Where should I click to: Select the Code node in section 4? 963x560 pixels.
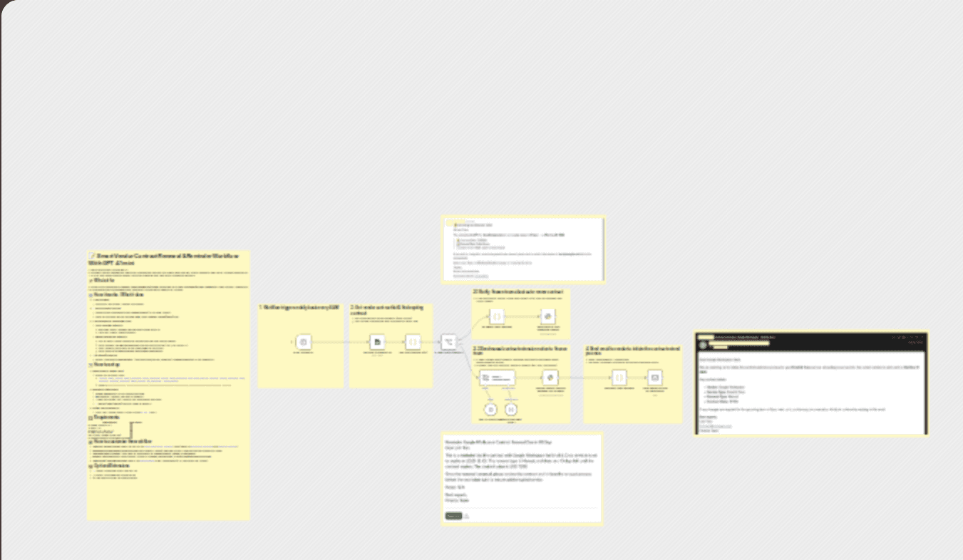[x=619, y=378]
